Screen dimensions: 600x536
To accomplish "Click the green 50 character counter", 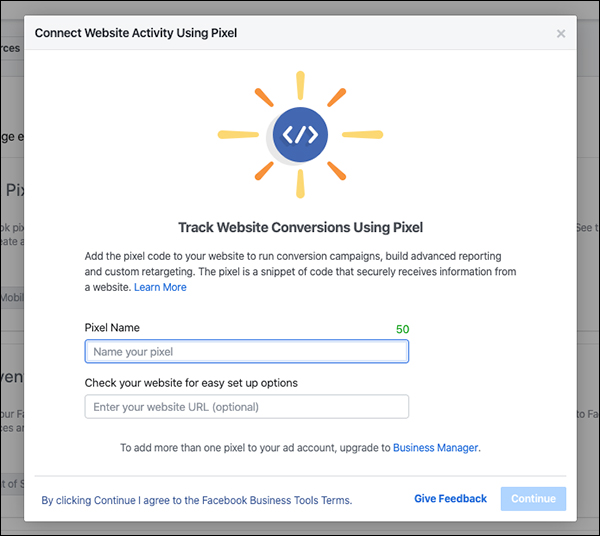I will [403, 329].
